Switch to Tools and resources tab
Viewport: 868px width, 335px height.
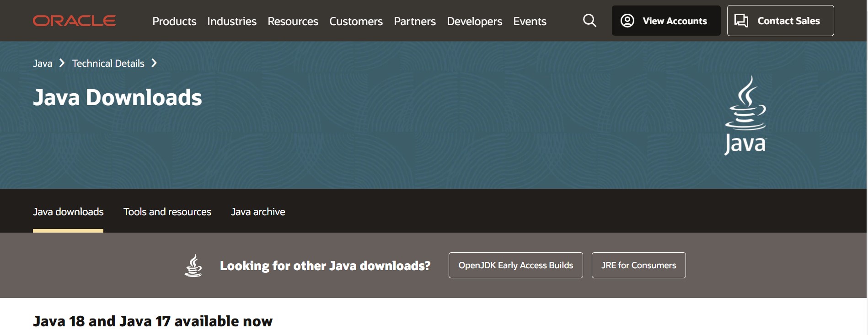tap(167, 212)
